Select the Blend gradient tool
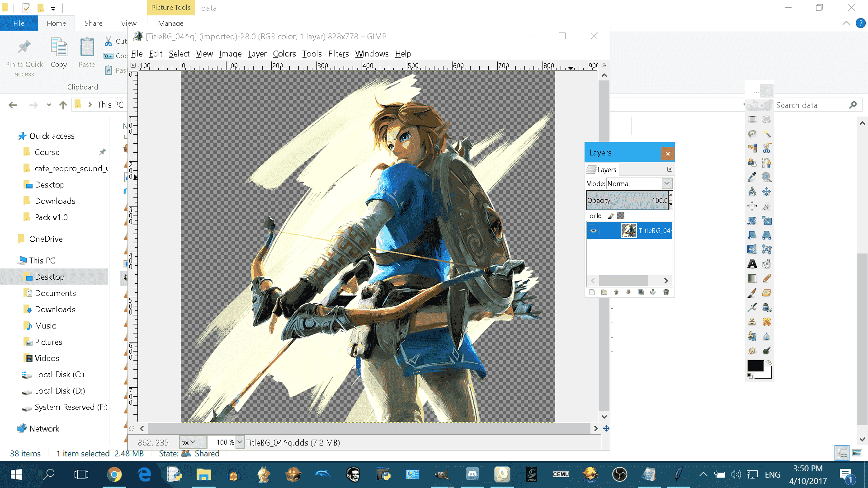The image size is (868, 488). (x=752, y=278)
